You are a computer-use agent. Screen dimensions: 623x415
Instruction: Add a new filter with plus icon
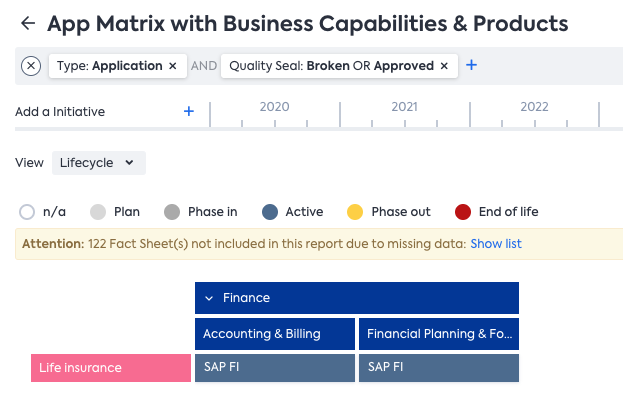[x=472, y=66]
